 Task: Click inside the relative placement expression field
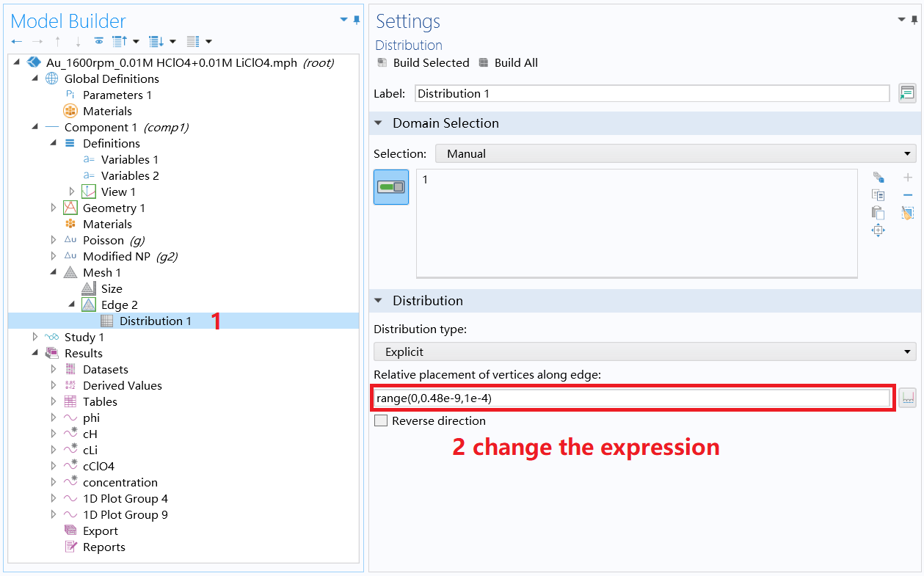point(587,397)
